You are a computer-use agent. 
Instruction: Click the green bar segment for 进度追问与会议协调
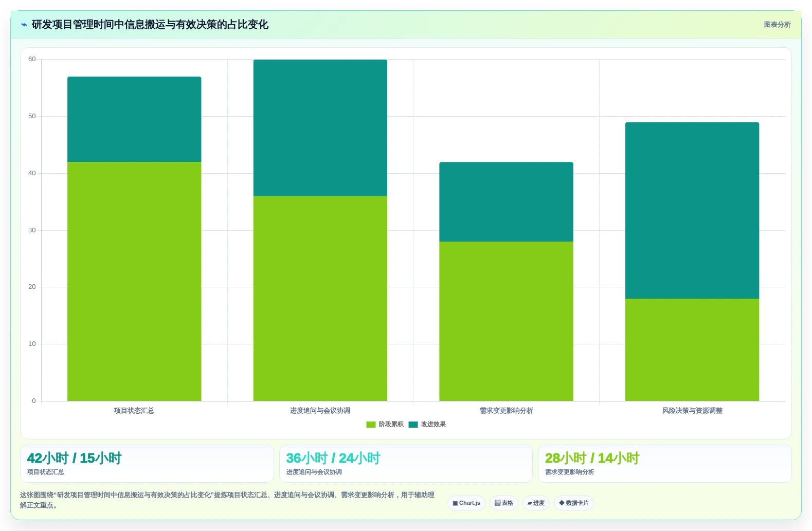click(x=320, y=299)
